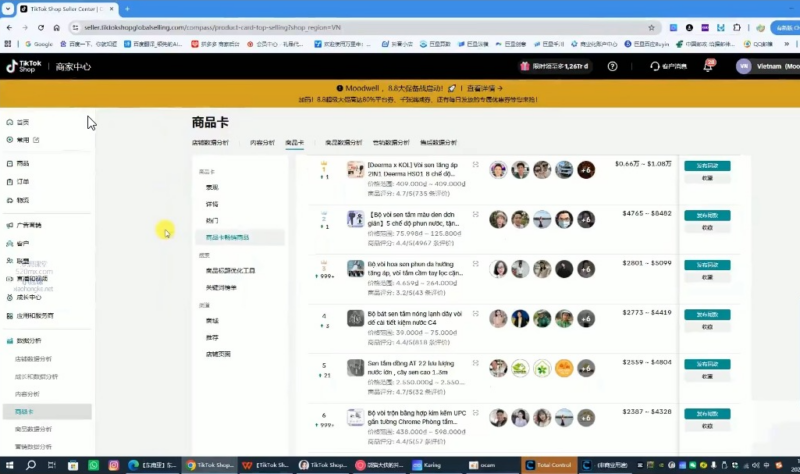Open the Chrome tab search chevron
This screenshot has height=474, width=800.
pyautogui.click(x=8, y=9)
